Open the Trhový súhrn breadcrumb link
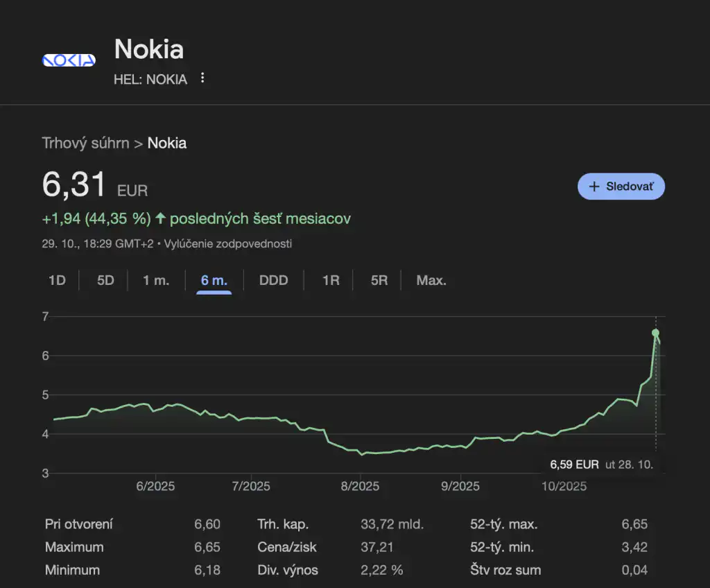 point(85,144)
